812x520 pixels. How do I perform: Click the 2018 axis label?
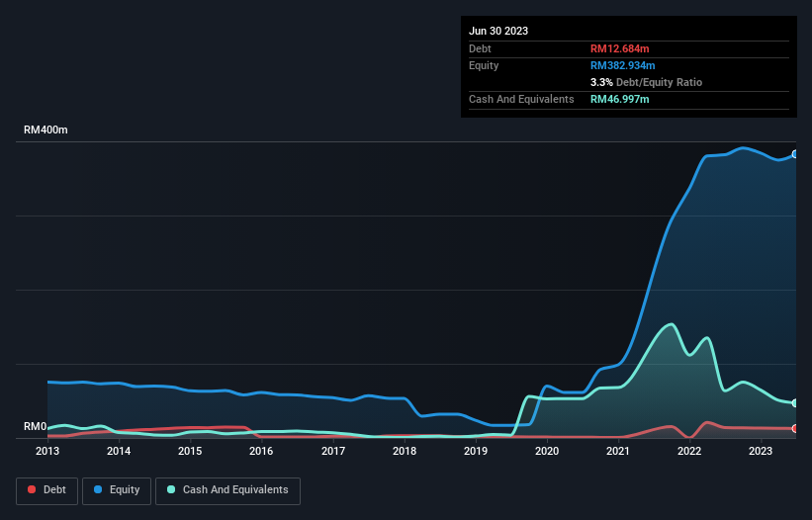[405, 451]
